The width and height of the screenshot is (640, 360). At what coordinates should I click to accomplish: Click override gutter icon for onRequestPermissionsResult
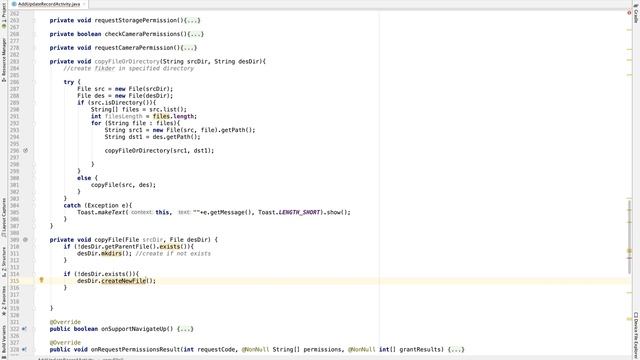coord(24,349)
